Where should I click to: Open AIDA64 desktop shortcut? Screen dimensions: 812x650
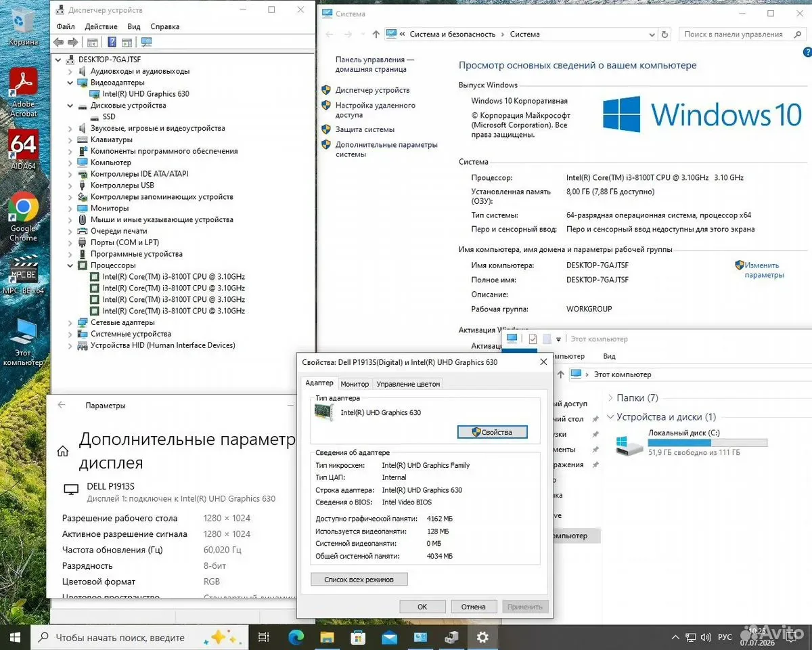coord(23,150)
